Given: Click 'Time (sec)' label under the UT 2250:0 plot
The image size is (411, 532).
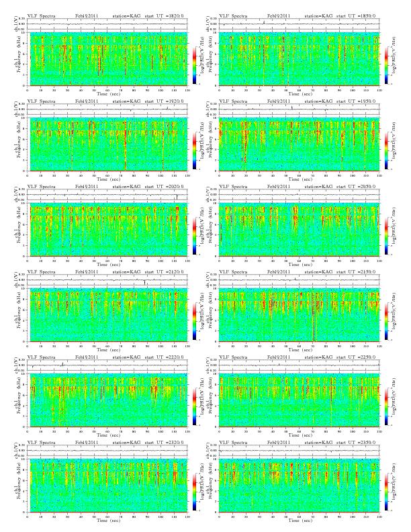Looking at the screenshot, I should [300, 435].
